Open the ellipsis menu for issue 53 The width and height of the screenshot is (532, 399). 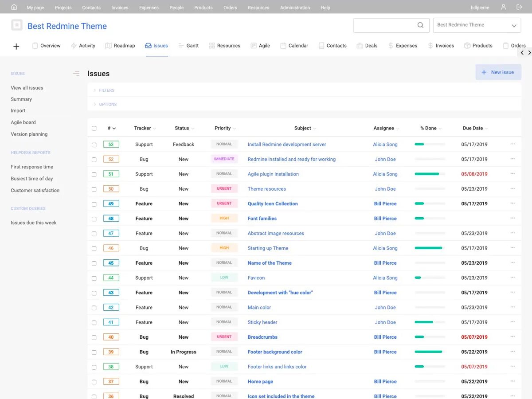click(x=512, y=144)
